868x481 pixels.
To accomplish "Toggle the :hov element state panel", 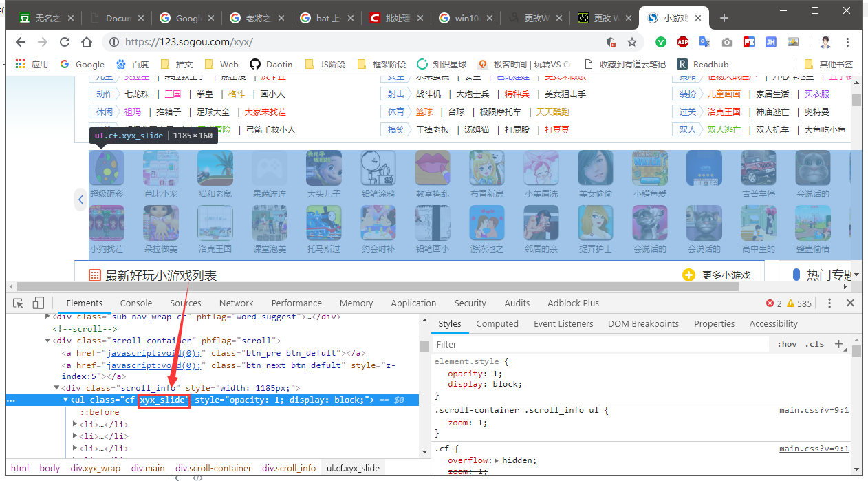I will [787, 344].
